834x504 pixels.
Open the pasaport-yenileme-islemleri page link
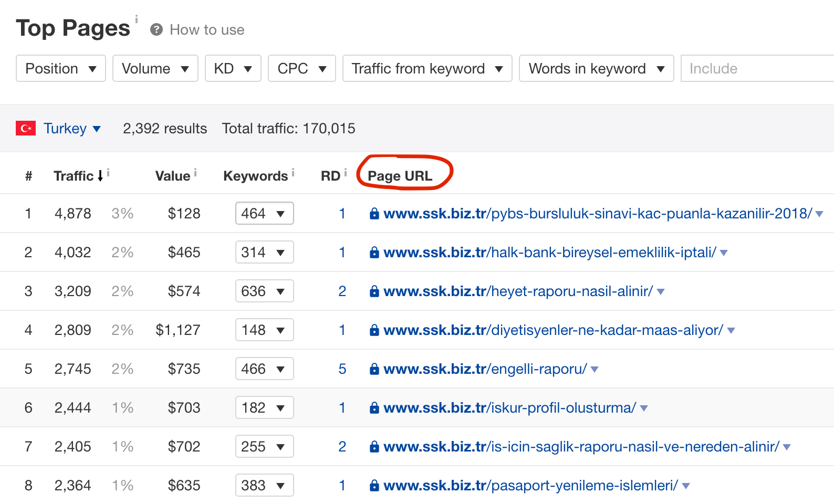point(531,485)
